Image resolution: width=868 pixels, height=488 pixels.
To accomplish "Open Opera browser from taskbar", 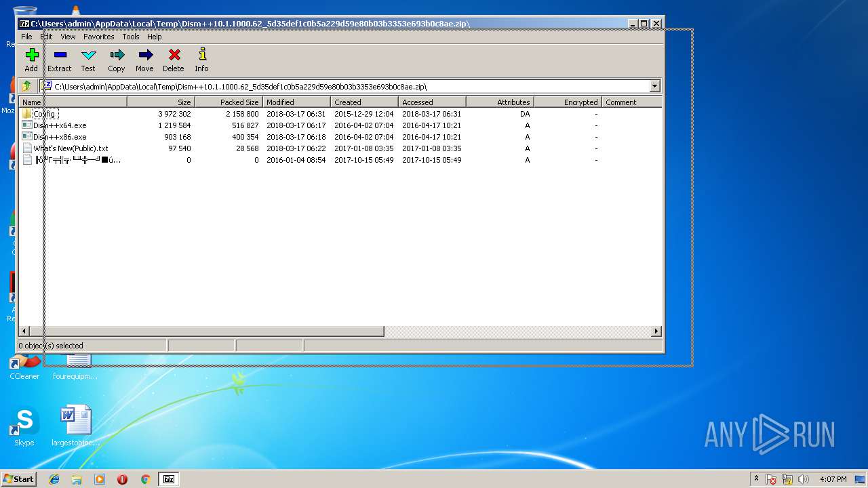I will click(122, 479).
